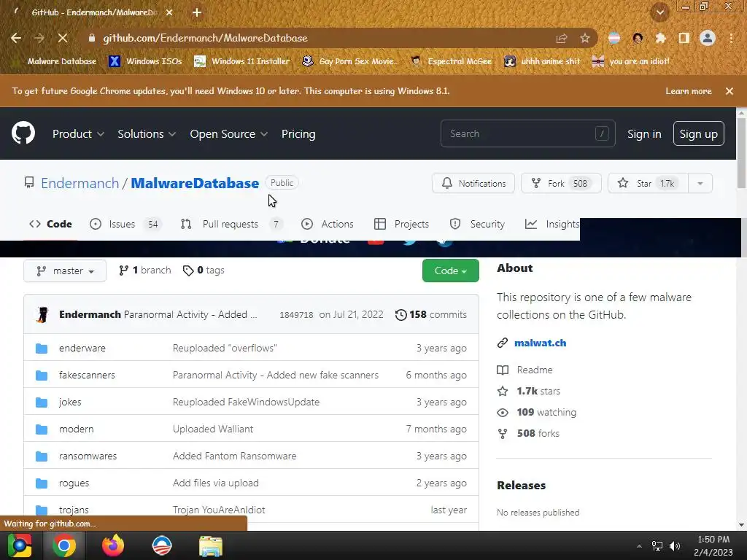Click the page vertical scrollbar

pyautogui.click(x=741, y=152)
